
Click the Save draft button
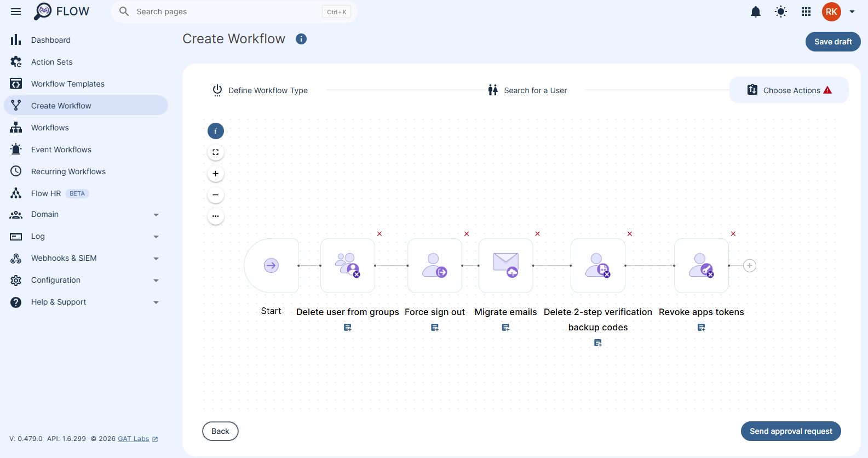(x=833, y=42)
